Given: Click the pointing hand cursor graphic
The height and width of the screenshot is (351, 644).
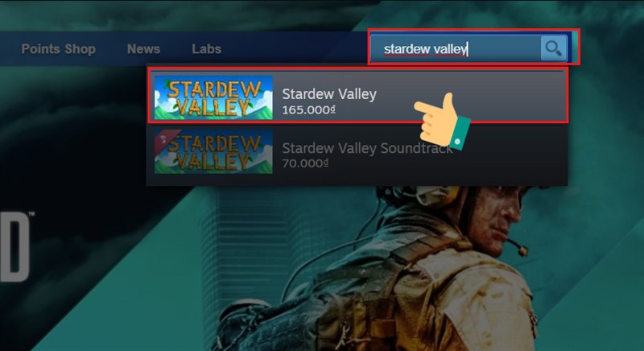Looking at the screenshot, I should coord(442,121).
